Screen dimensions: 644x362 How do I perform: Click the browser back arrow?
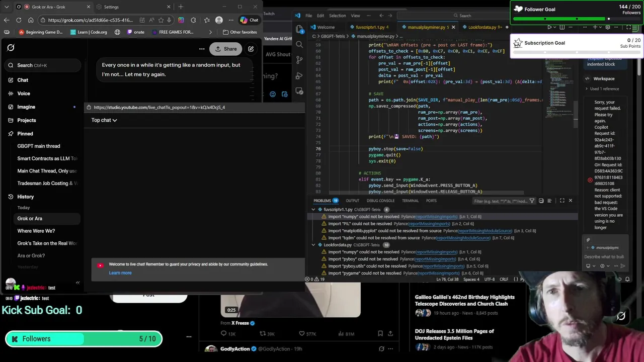(x=7, y=20)
